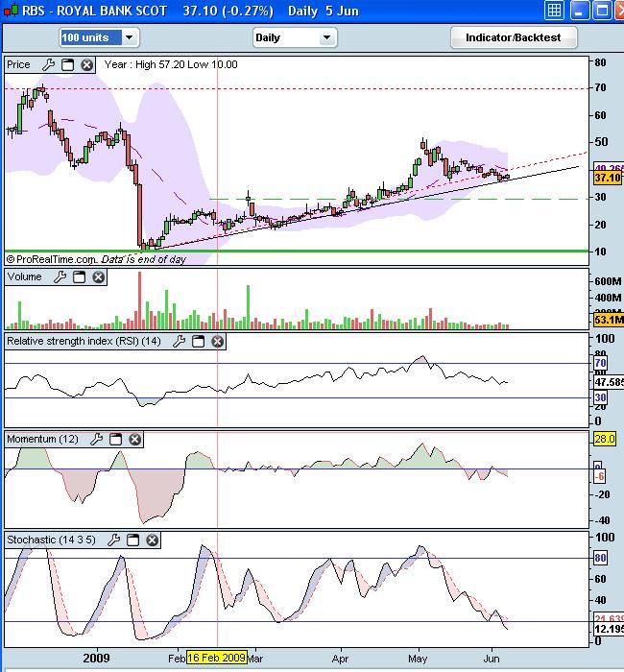This screenshot has height=672, width=624.
Task: Maximize the RBS chart window
Action: (602, 11)
